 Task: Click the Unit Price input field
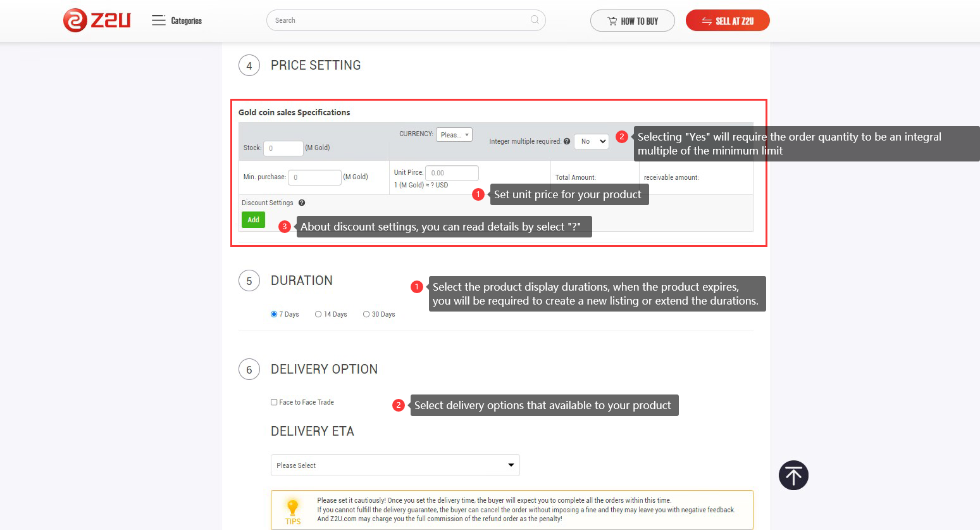pyautogui.click(x=451, y=172)
